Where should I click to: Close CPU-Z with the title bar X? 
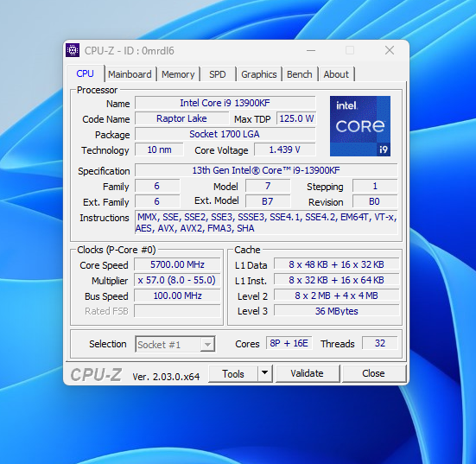click(x=390, y=50)
